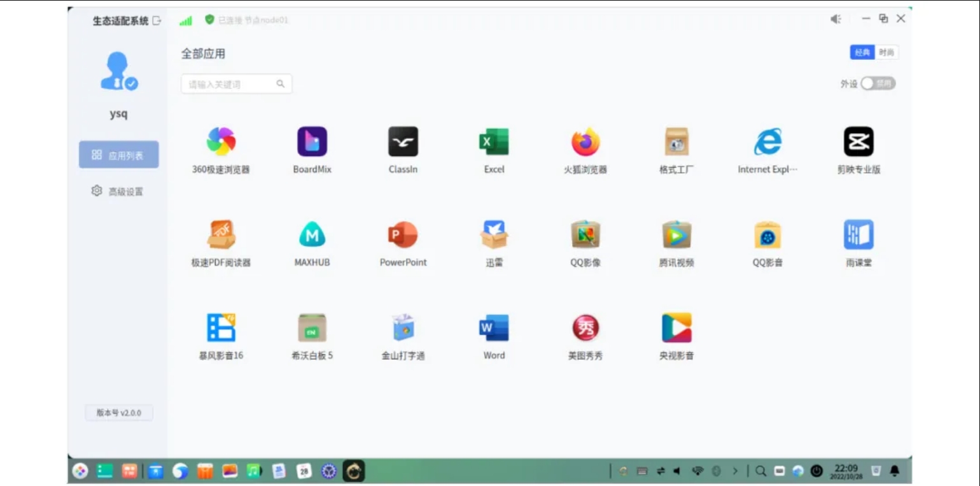The image size is (980, 486).
Task: Launch PowerPoint
Action: (x=403, y=234)
